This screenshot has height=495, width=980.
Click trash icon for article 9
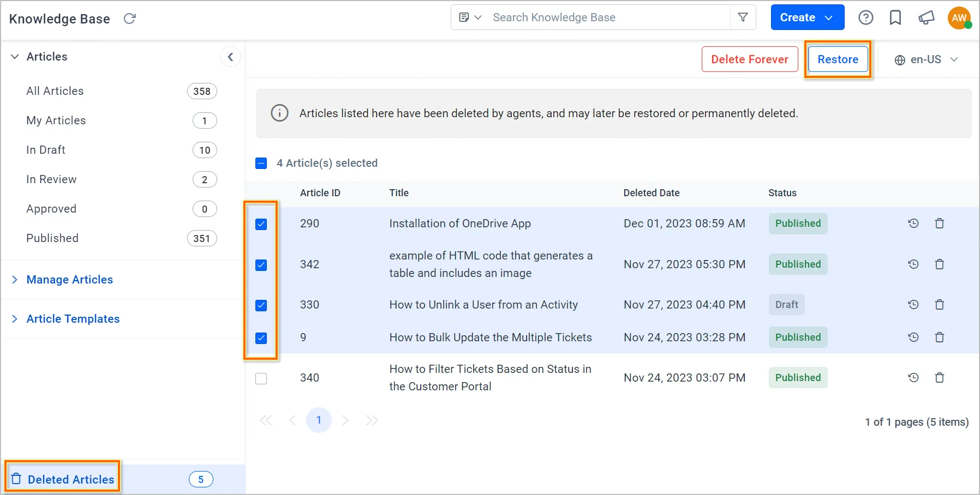(x=939, y=337)
